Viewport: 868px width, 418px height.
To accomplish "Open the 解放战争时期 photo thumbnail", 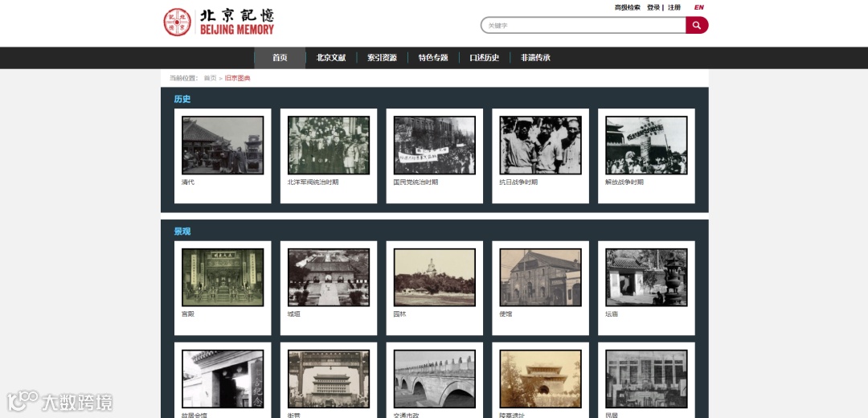I will (646, 145).
